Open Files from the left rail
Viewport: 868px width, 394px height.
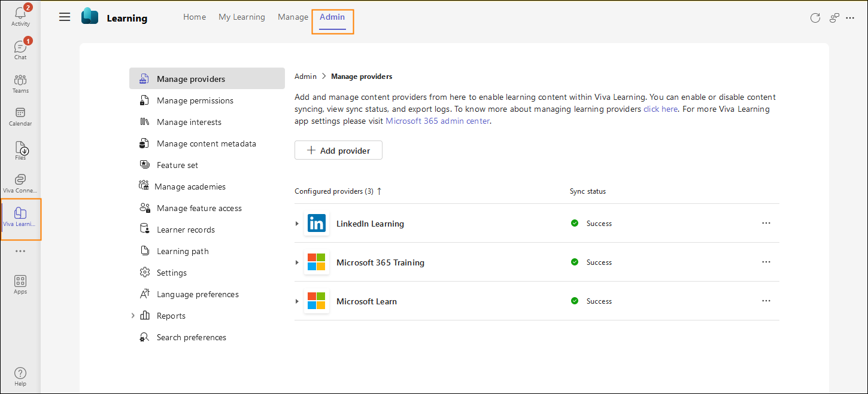[x=20, y=150]
